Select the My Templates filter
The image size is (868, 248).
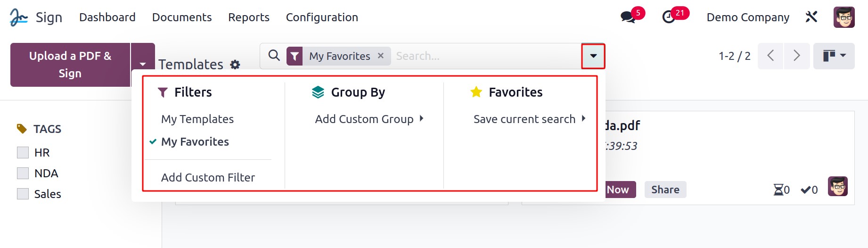197,119
